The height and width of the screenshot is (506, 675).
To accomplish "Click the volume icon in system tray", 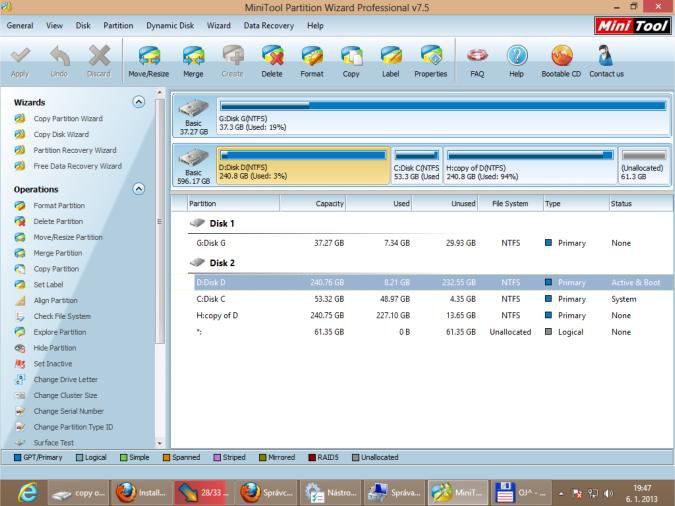I will coord(608,494).
